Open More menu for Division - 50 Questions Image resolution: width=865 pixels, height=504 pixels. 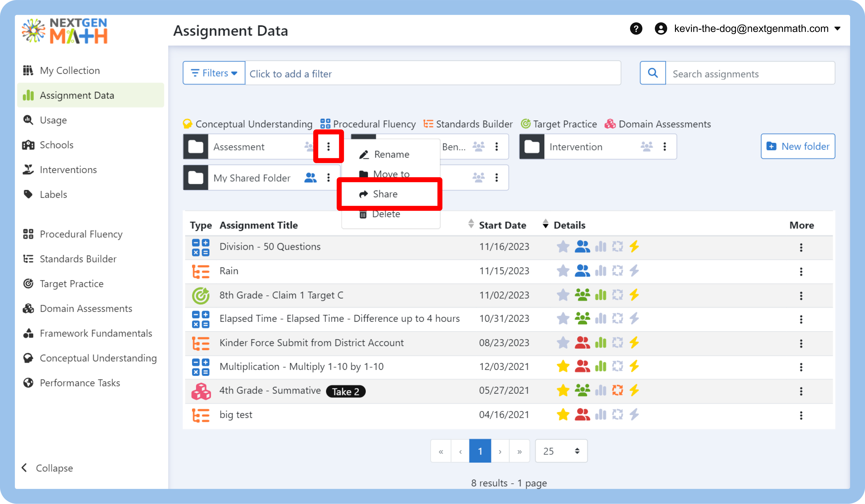[801, 248]
